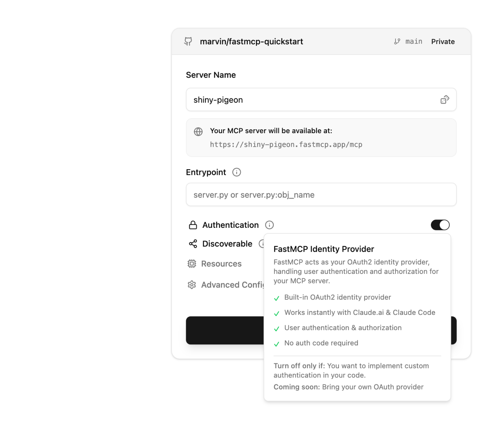
Task: Click the Authentication lock icon
Action: 192,225
